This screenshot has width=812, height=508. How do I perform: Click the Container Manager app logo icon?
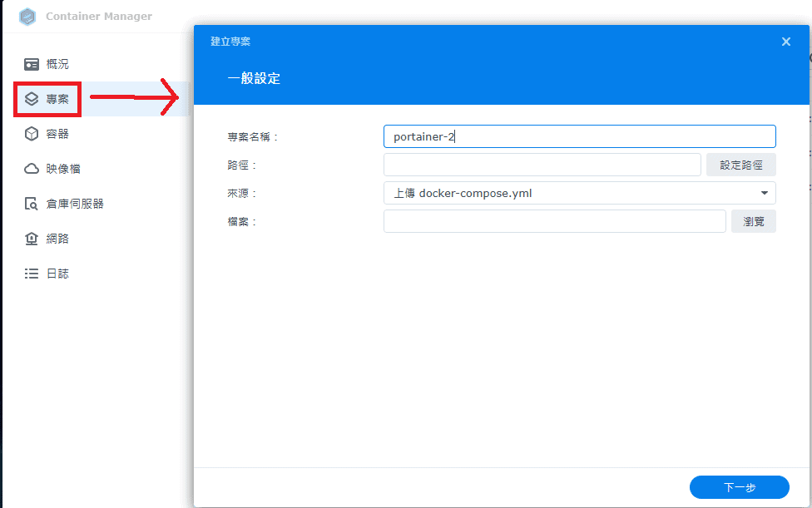[27, 17]
